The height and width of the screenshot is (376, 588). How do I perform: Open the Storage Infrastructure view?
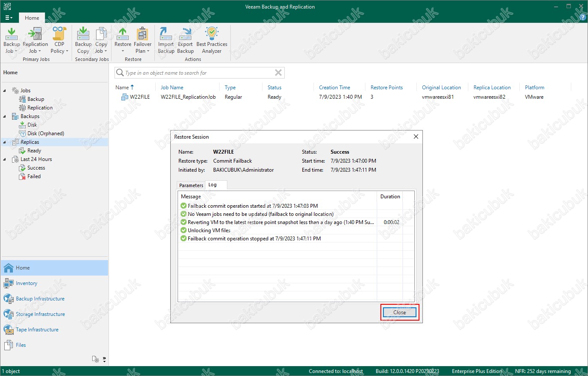click(54, 314)
